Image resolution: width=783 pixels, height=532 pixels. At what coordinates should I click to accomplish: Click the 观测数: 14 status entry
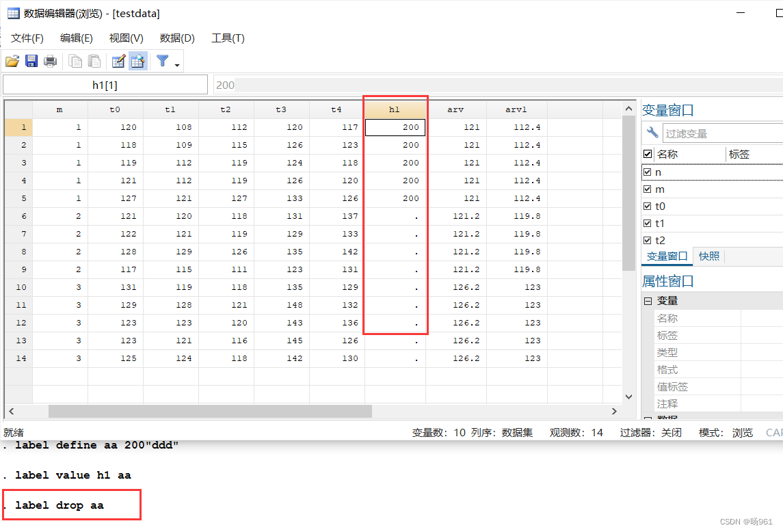point(576,433)
